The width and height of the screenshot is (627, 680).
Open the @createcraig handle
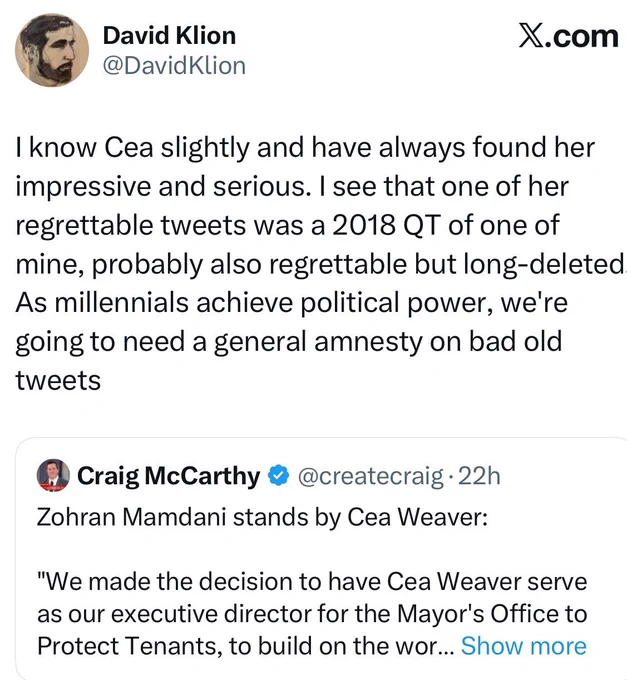pyautogui.click(x=371, y=476)
